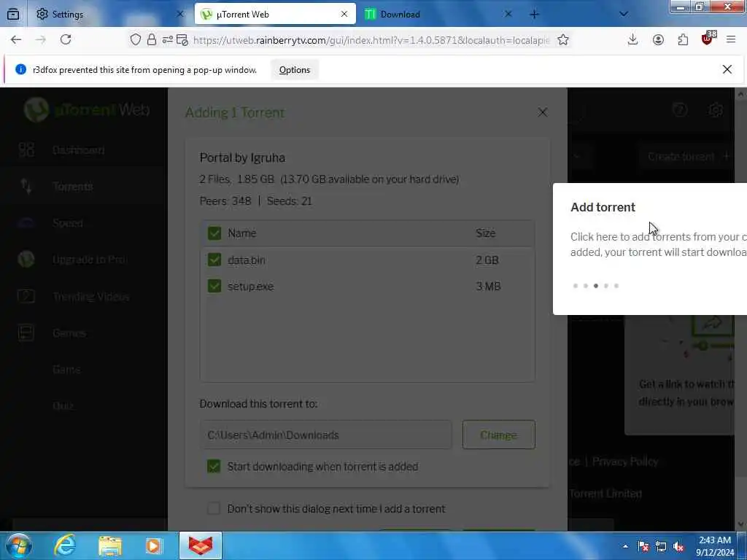This screenshot has height=560, width=747.
Task: Click the download path input field
Action: pyautogui.click(x=326, y=435)
